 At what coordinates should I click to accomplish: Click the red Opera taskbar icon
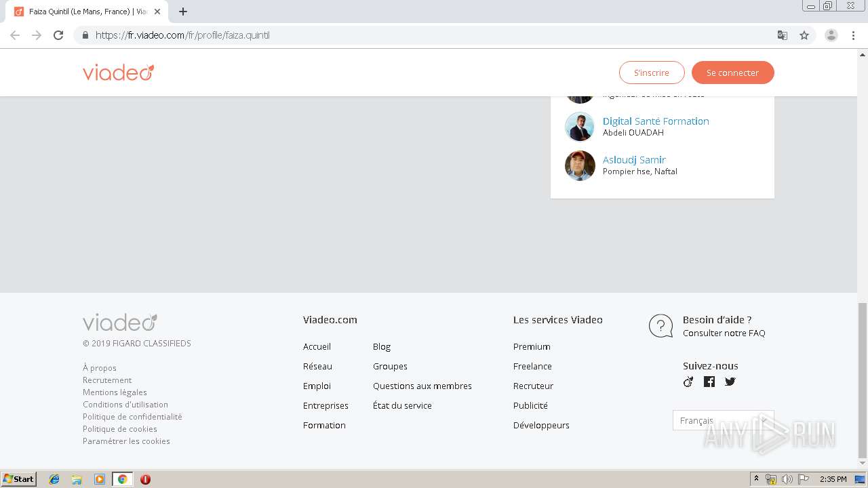(145, 479)
